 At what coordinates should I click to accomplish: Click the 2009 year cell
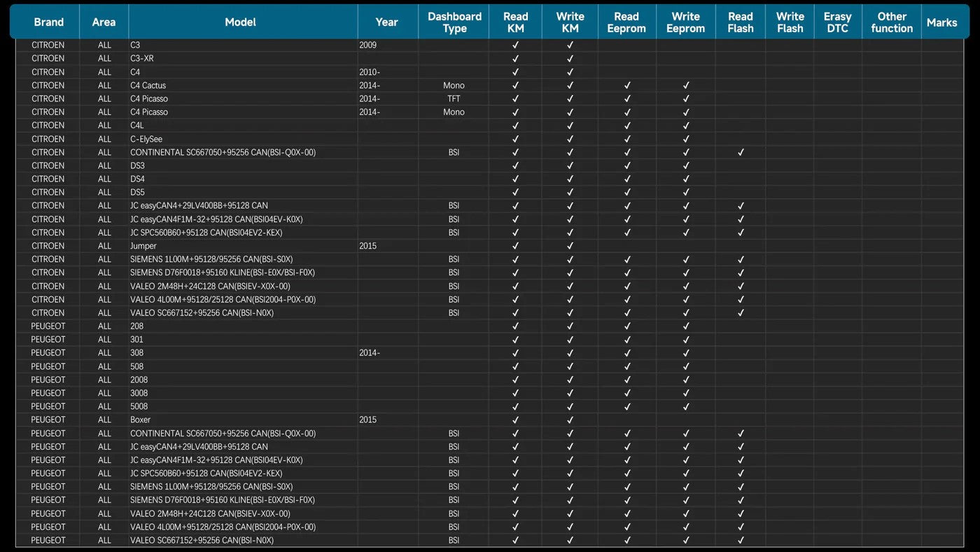click(388, 46)
